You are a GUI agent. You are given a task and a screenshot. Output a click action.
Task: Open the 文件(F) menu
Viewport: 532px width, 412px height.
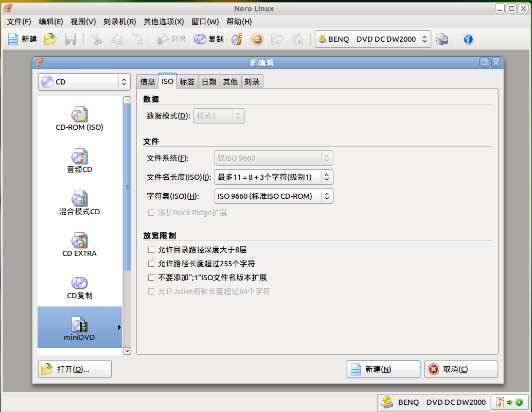click(x=19, y=22)
